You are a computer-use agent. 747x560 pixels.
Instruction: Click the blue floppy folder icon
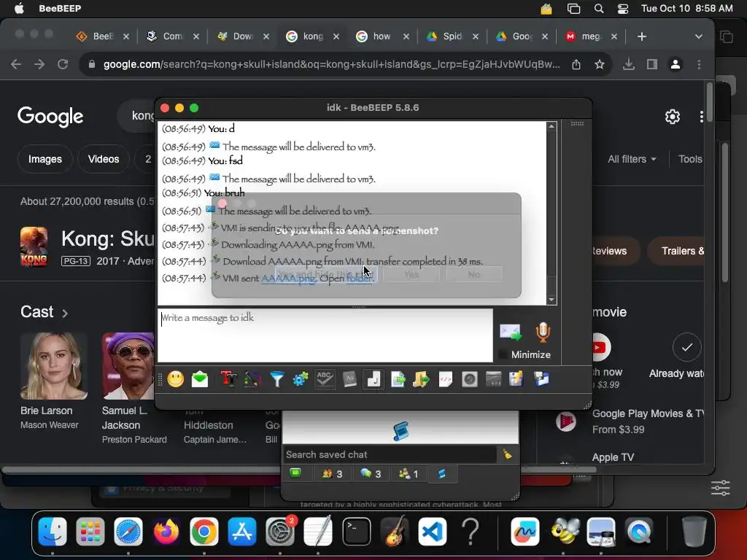point(541,379)
